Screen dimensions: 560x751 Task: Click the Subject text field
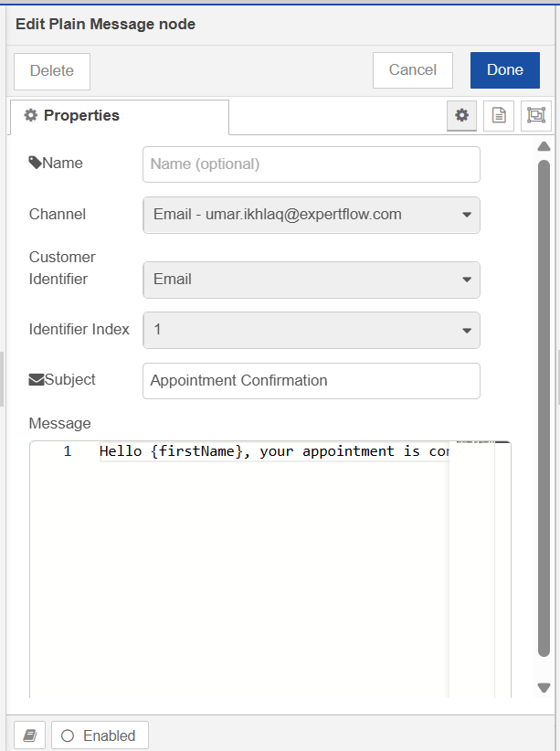click(x=312, y=381)
